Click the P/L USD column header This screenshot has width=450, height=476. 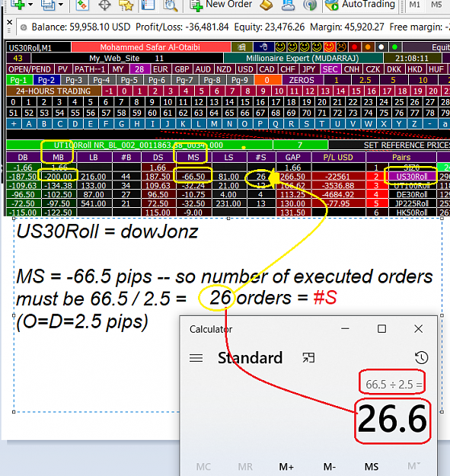tap(338, 157)
